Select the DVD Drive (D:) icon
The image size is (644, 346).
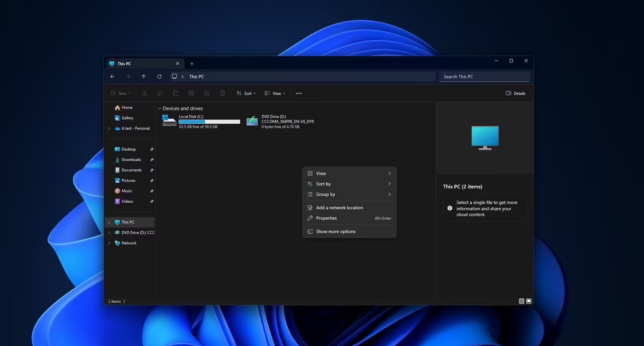(x=252, y=121)
